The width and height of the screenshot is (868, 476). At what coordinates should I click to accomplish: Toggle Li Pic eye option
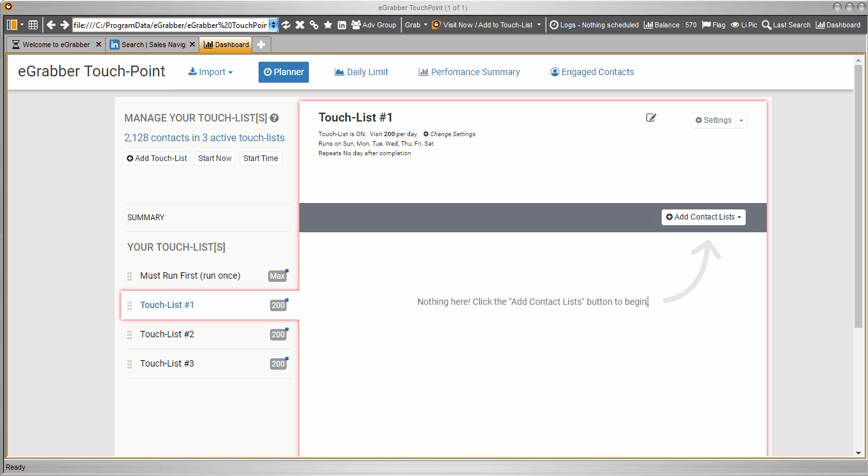click(744, 25)
